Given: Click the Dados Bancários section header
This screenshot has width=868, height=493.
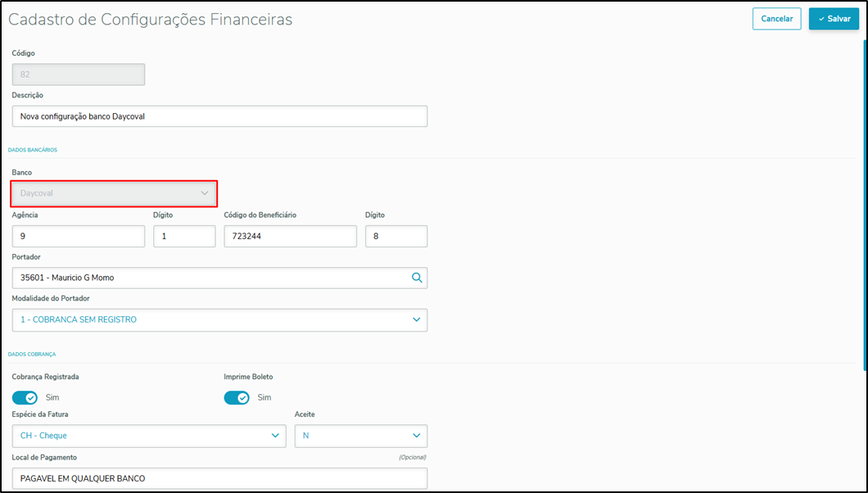Looking at the screenshot, I should 33,150.
